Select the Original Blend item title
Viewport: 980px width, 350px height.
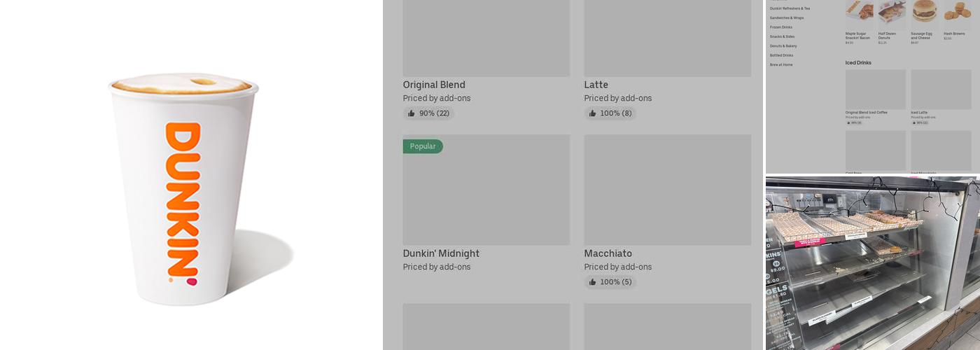coord(434,85)
